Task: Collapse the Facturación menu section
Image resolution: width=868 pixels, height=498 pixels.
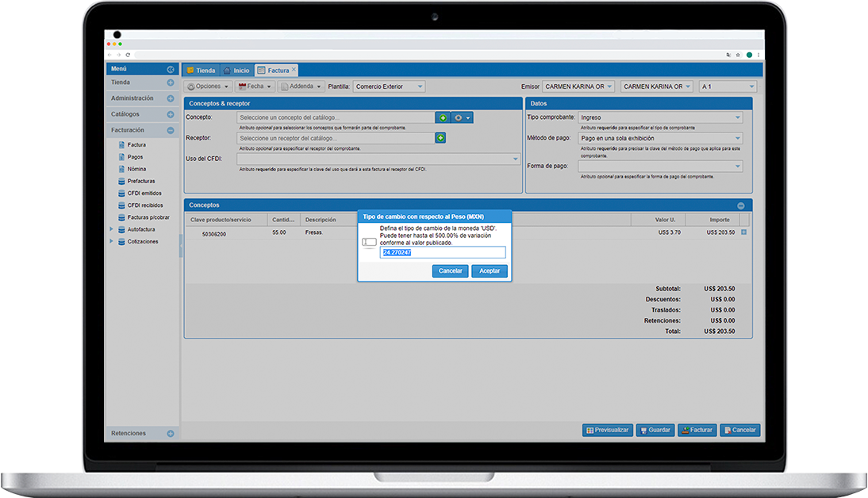Action: pyautogui.click(x=170, y=130)
